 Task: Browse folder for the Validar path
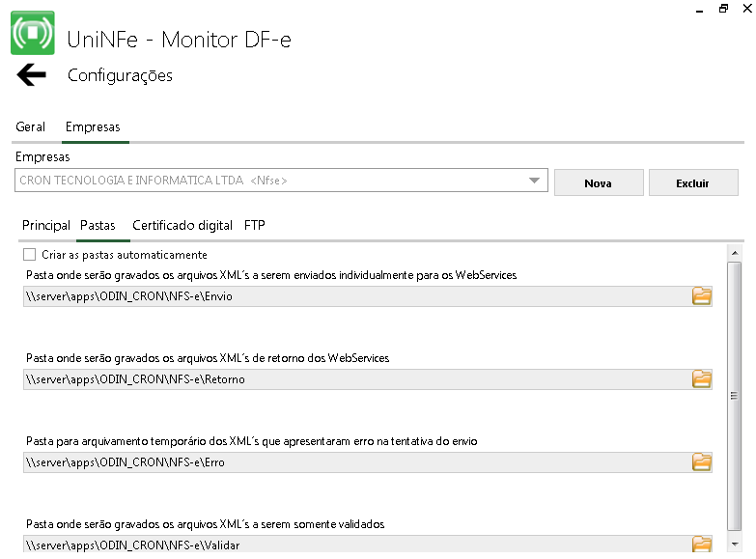pyautogui.click(x=702, y=545)
